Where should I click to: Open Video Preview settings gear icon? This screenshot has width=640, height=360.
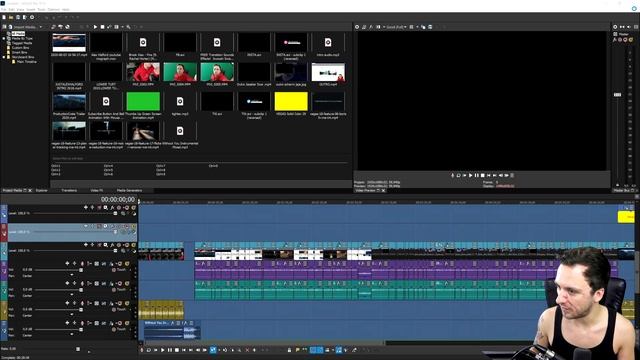(x=357, y=27)
